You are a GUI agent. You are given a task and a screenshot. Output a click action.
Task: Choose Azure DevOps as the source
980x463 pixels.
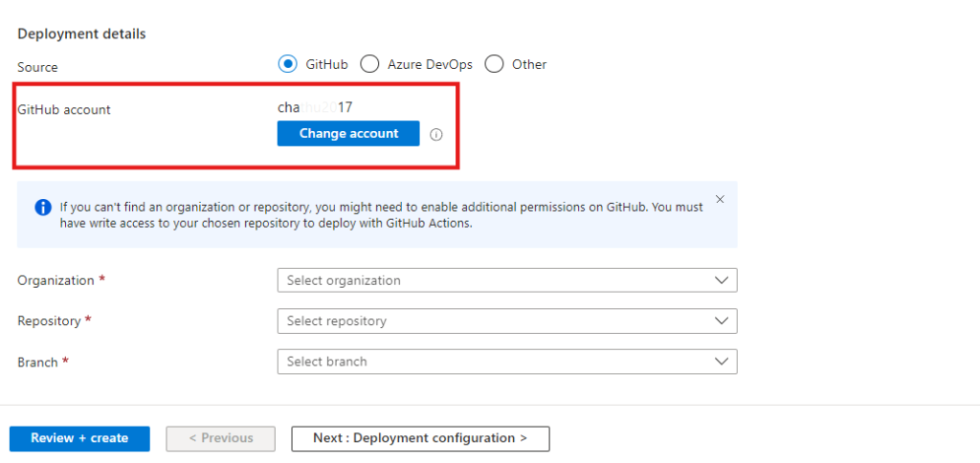(369, 64)
